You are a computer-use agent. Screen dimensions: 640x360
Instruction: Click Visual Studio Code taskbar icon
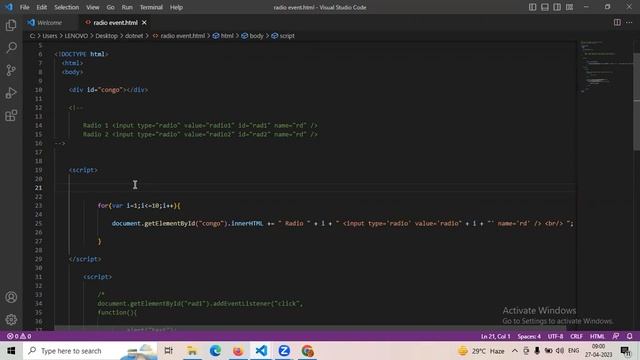coord(261,351)
